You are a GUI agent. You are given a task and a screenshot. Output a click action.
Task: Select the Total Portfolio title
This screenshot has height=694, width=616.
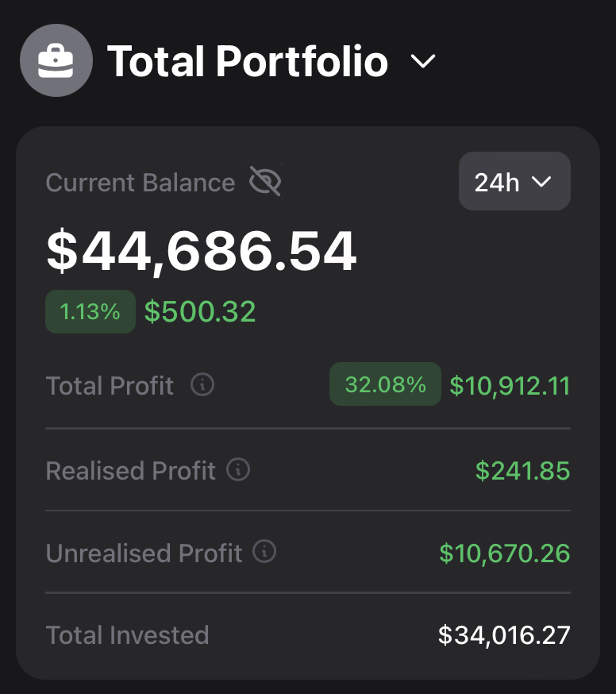[x=247, y=62]
